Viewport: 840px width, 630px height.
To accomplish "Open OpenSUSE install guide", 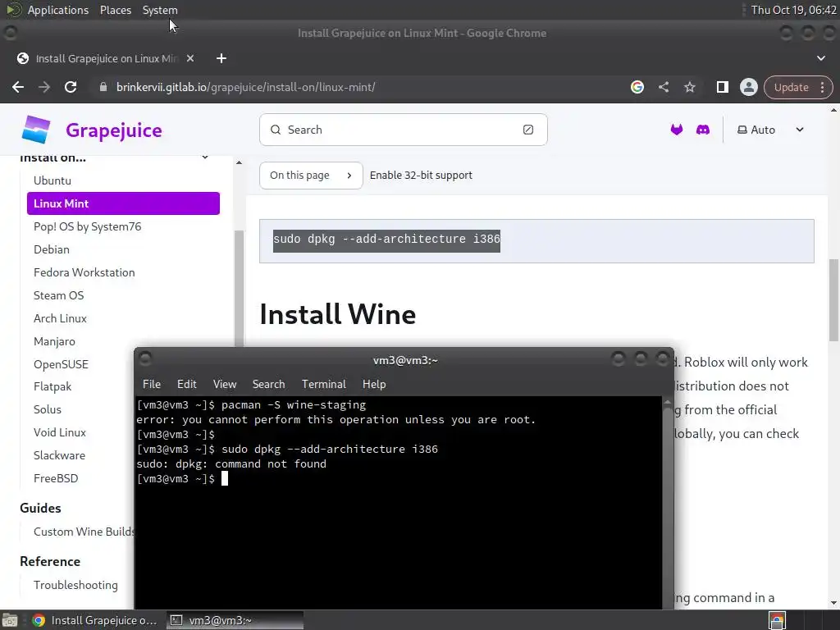I will pos(61,365).
